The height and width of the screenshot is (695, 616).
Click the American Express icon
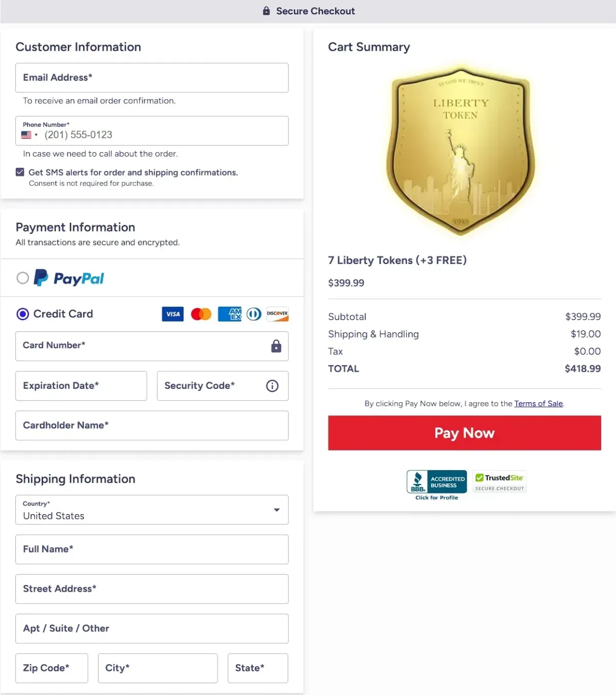click(x=229, y=314)
